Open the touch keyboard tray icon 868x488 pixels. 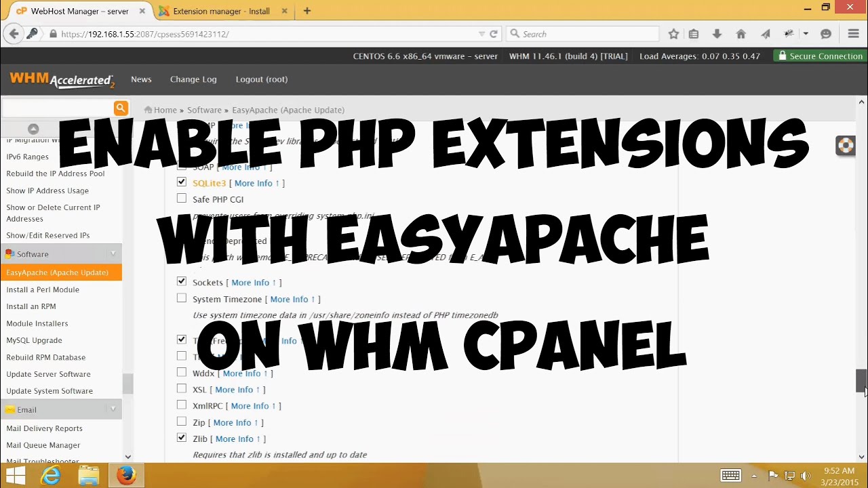tap(730, 476)
